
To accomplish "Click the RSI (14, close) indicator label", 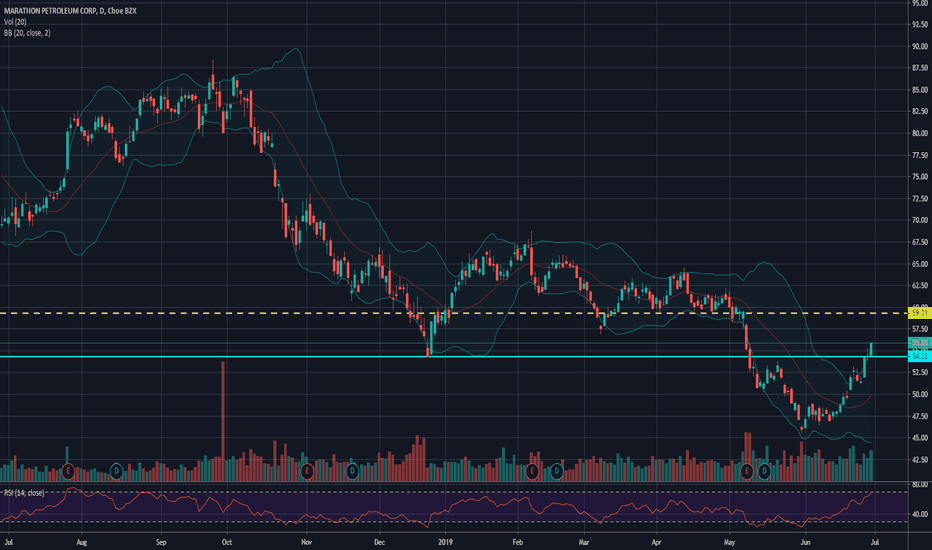I will click(x=24, y=493).
